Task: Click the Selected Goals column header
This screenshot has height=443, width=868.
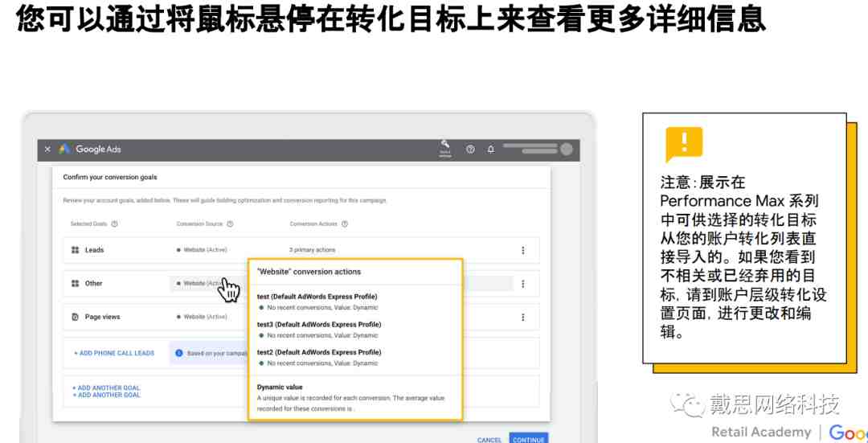Action: (x=88, y=224)
